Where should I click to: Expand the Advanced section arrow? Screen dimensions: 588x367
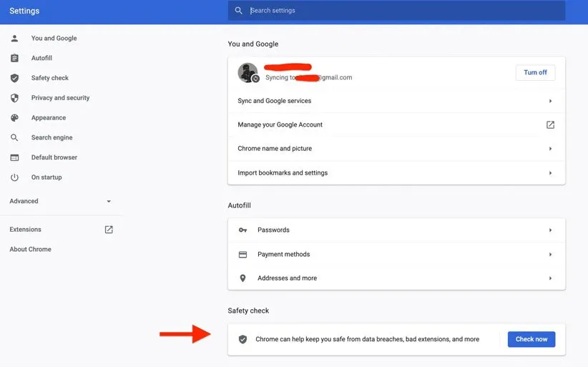[x=109, y=202]
